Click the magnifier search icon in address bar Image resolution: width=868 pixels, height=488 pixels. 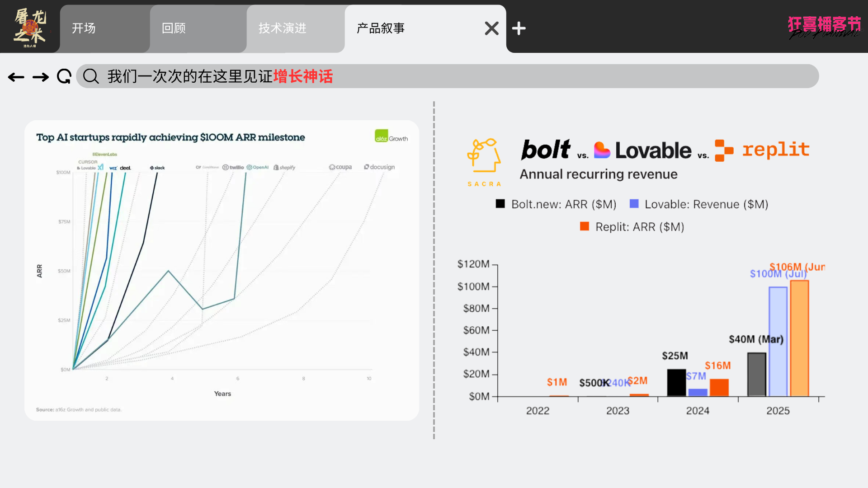pos(91,76)
